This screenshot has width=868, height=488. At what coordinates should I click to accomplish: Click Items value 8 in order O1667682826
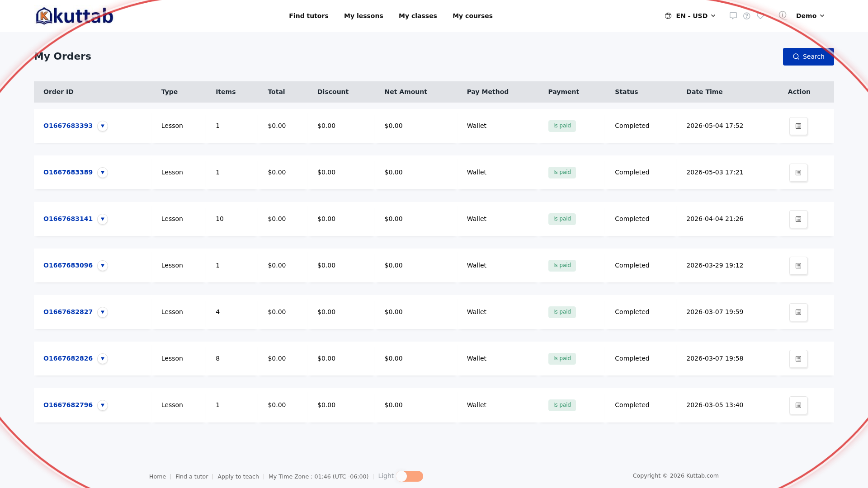pyautogui.click(x=217, y=358)
